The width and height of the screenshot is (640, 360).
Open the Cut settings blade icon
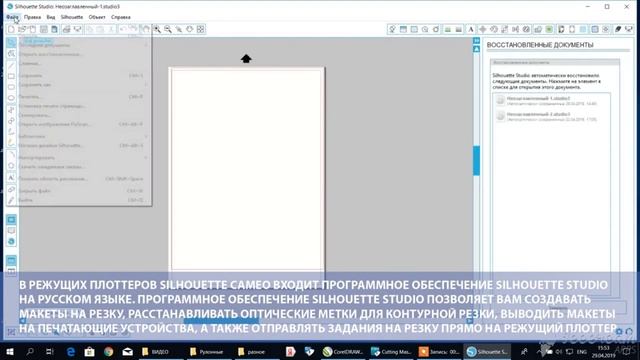(x=618, y=29)
